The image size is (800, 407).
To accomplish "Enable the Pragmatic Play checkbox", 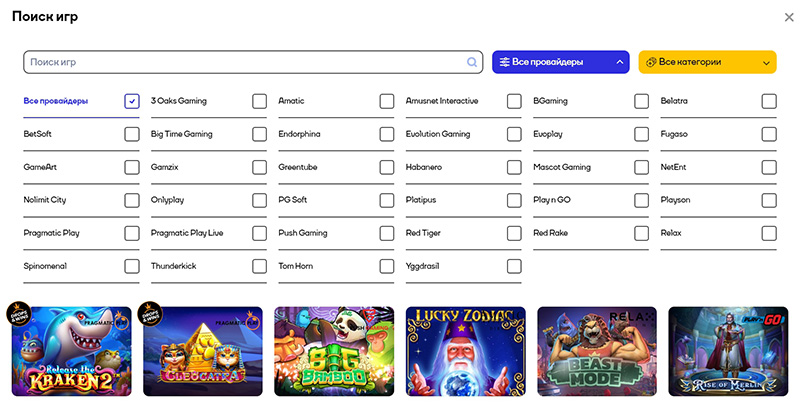I will pos(132,233).
